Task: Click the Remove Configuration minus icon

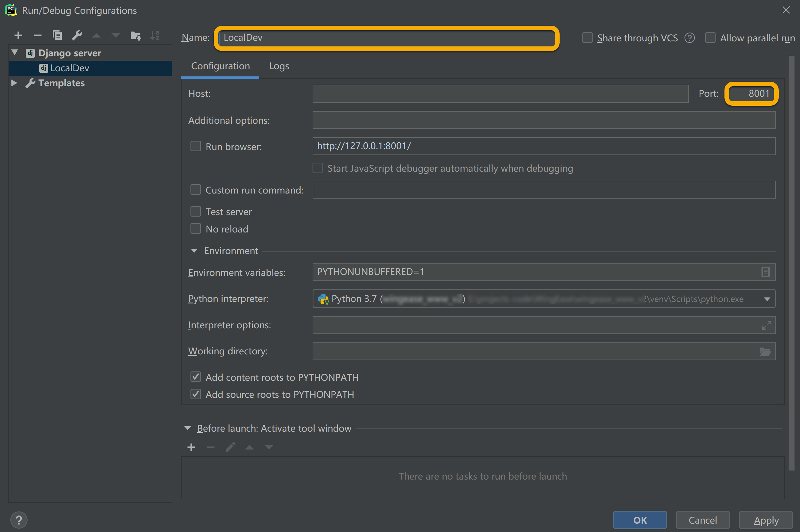Action: (38, 35)
